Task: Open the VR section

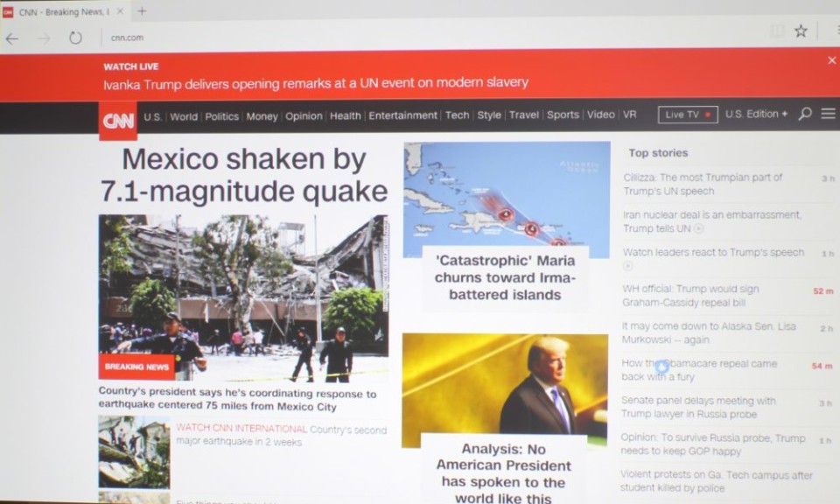Action: (x=629, y=114)
